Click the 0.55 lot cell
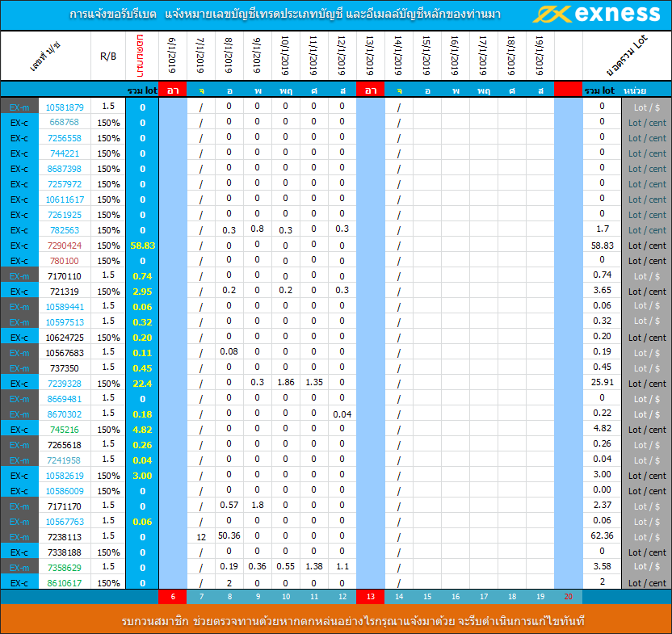Viewport: 672px width, 634px height. coord(285,567)
